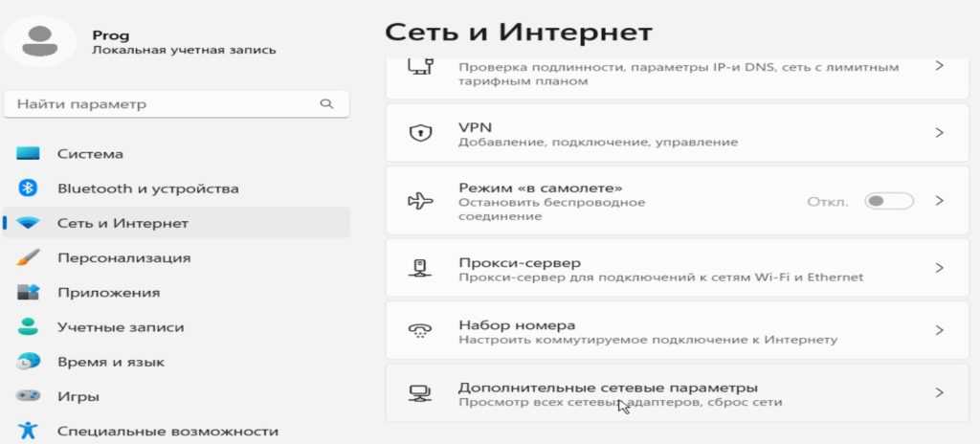The width and height of the screenshot is (980, 444).
Task: Click the Prog user avatar icon
Action: click(39, 42)
